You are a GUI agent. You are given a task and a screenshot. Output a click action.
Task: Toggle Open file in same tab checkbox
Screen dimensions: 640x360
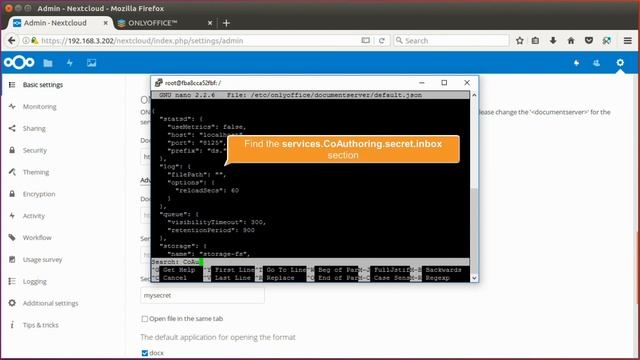tap(144, 319)
